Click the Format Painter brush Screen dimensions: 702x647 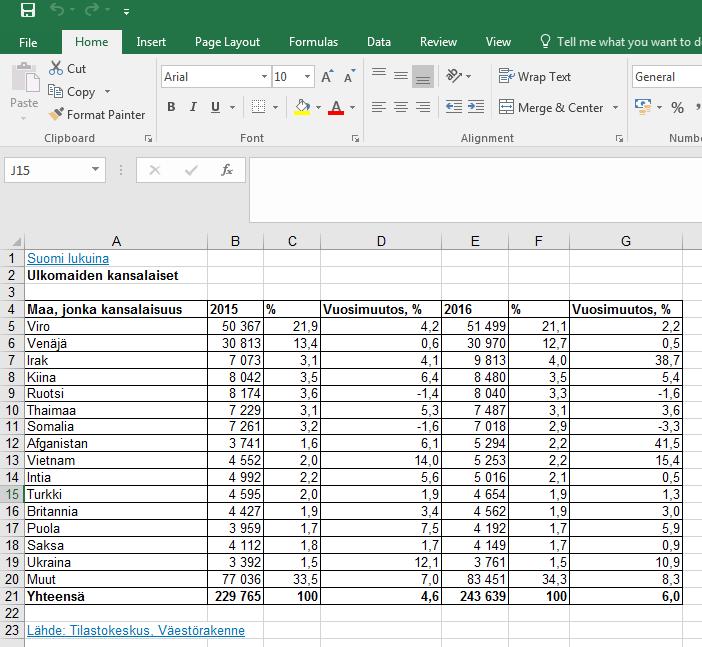pyautogui.click(x=56, y=115)
